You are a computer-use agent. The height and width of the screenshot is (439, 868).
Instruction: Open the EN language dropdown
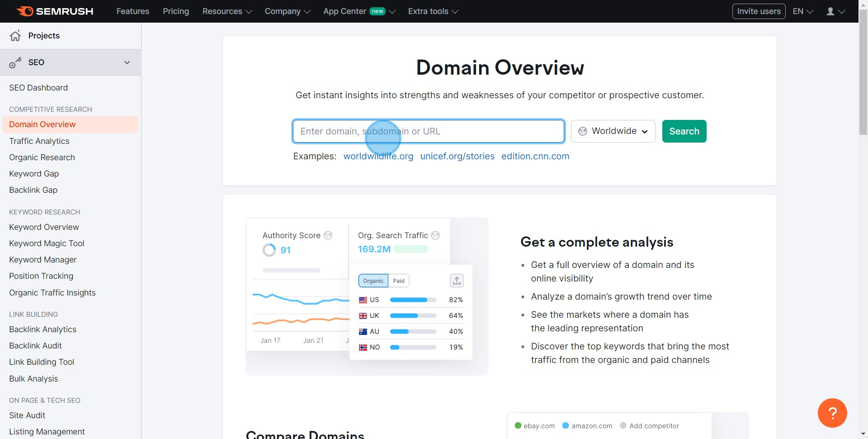803,11
